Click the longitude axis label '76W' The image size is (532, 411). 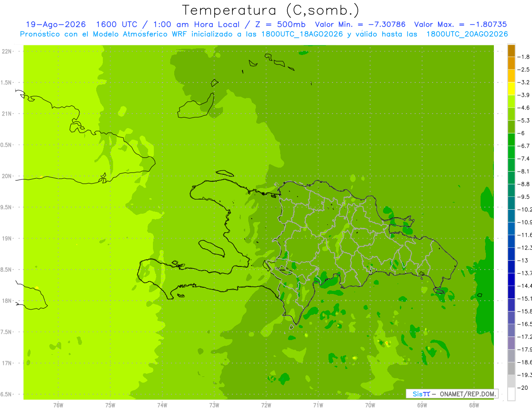pos(58,405)
